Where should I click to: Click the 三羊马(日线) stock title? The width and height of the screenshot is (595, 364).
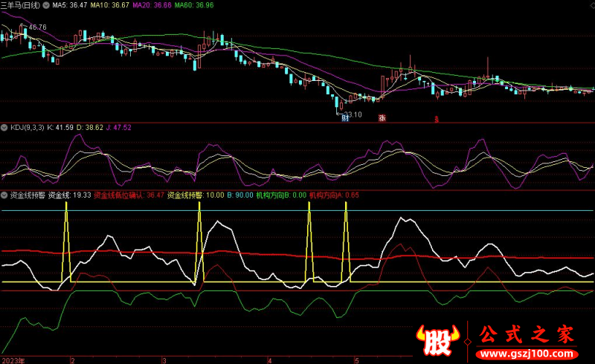[21, 5]
